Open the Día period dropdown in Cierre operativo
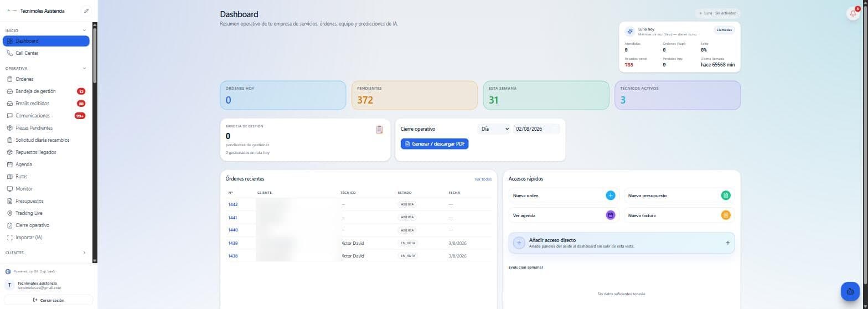Image resolution: width=868 pixels, height=309 pixels. tap(494, 129)
